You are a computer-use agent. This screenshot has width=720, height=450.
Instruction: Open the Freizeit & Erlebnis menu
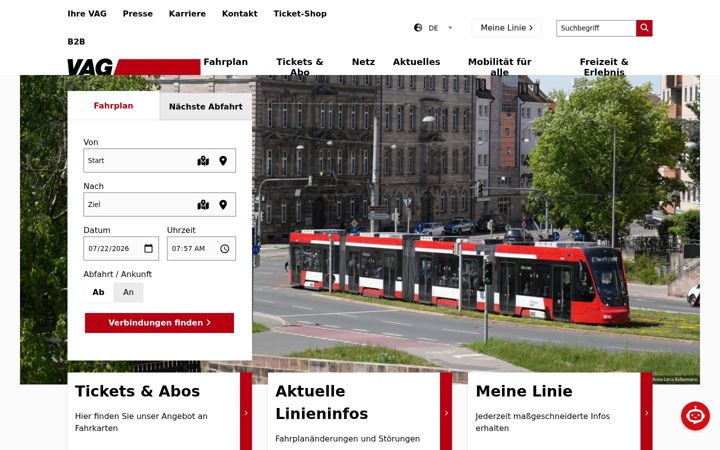[x=604, y=67]
